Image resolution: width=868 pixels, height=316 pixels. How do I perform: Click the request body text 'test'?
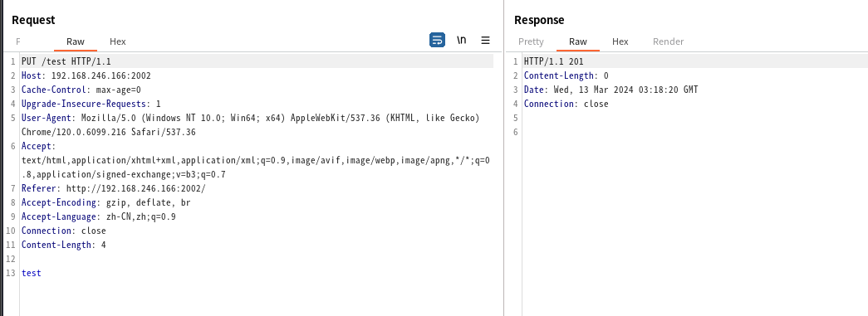(x=31, y=273)
